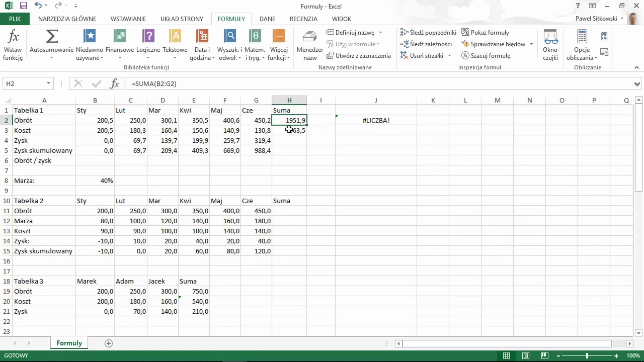The width and height of the screenshot is (644, 362).
Task: Select row 10 header
Action: coord(7,201)
